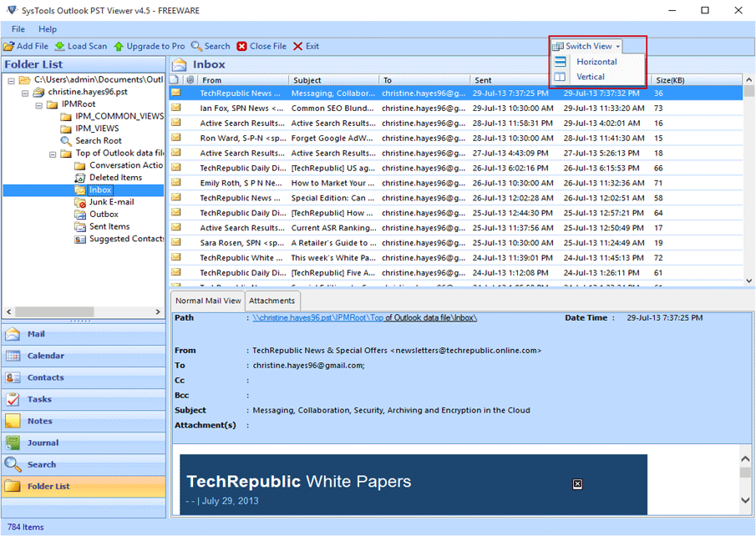Screen dimensions: 756x536
Task: Click the up arrow of the preview pane scrollbar
Action: point(745,459)
